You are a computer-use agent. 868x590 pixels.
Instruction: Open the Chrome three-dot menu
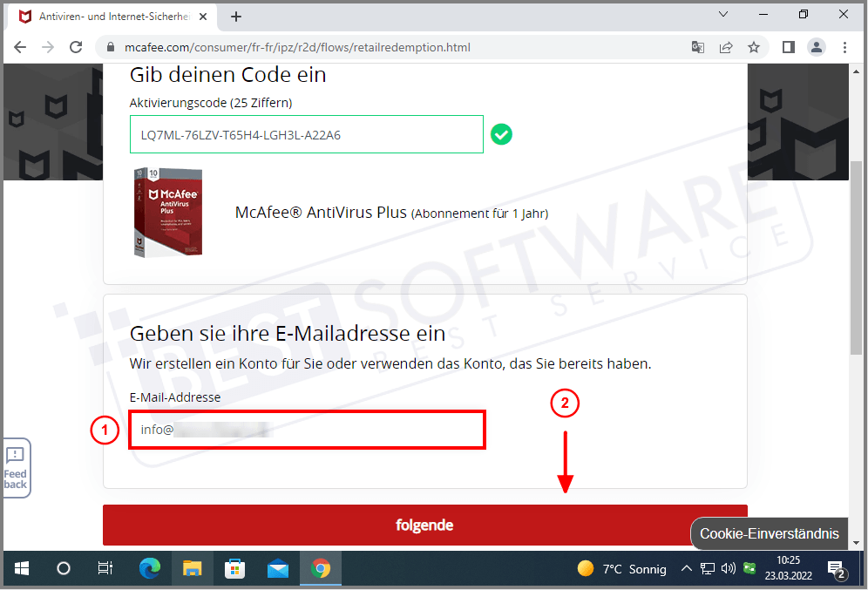click(845, 47)
